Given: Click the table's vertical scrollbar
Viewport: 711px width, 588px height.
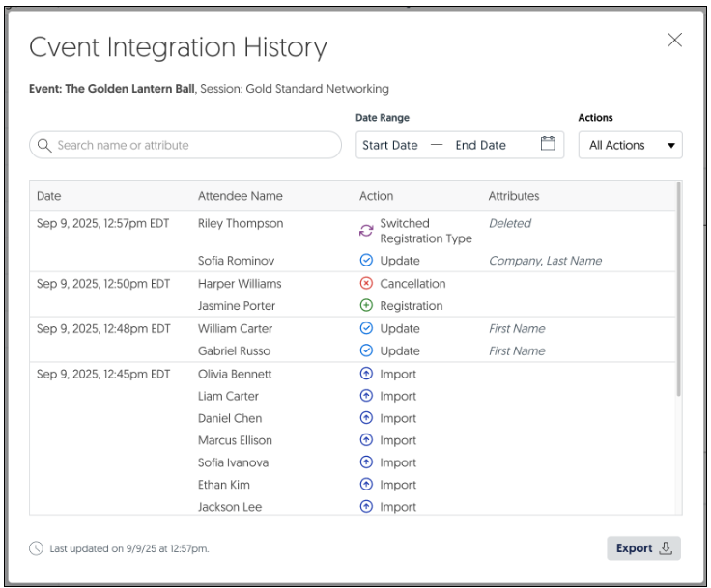Looking at the screenshot, I should coord(678,290).
